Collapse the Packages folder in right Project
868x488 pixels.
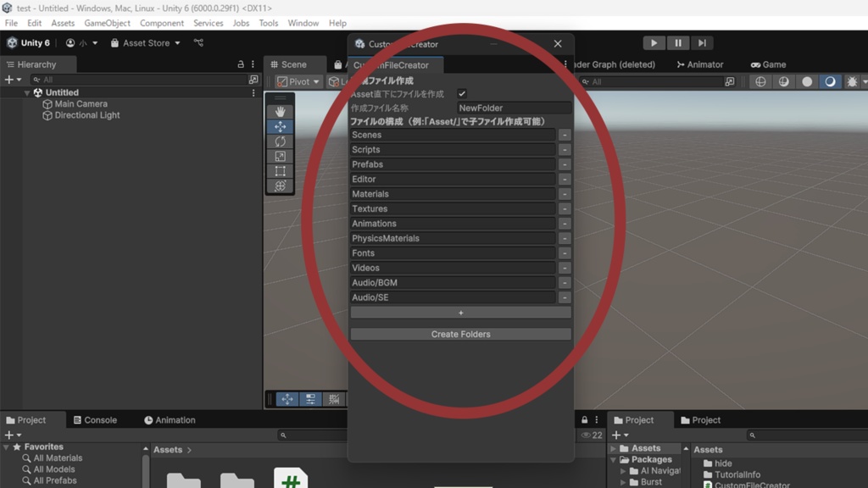[x=614, y=460]
